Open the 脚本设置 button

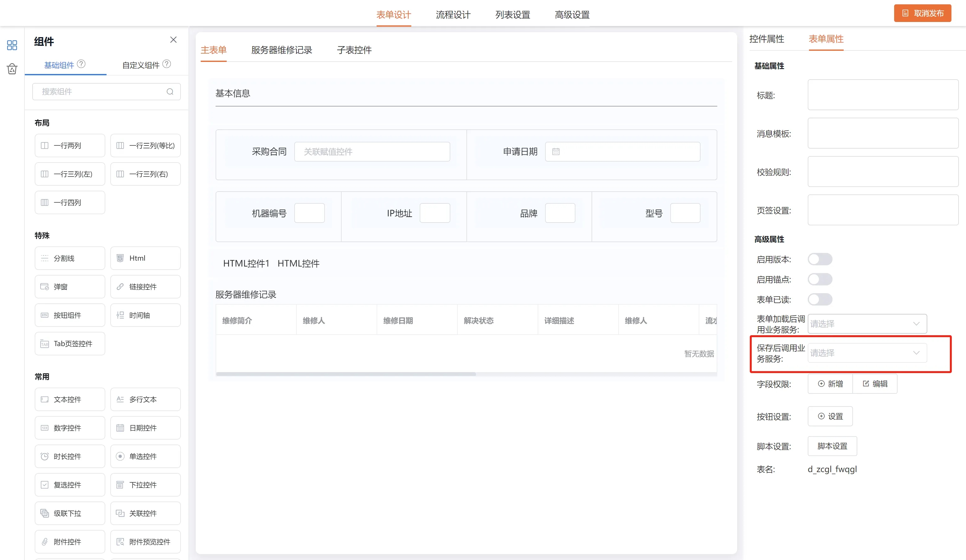(832, 446)
